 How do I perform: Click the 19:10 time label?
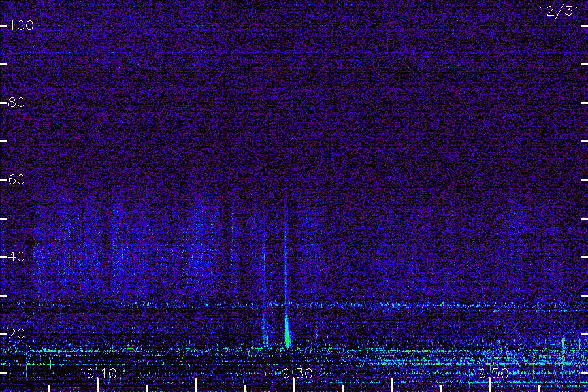pyautogui.click(x=98, y=374)
